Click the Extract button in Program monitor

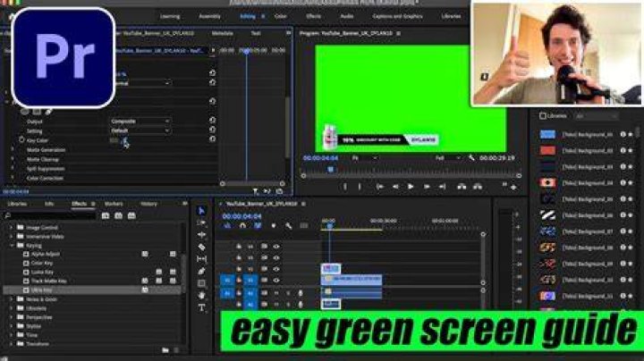pos(478,187)
